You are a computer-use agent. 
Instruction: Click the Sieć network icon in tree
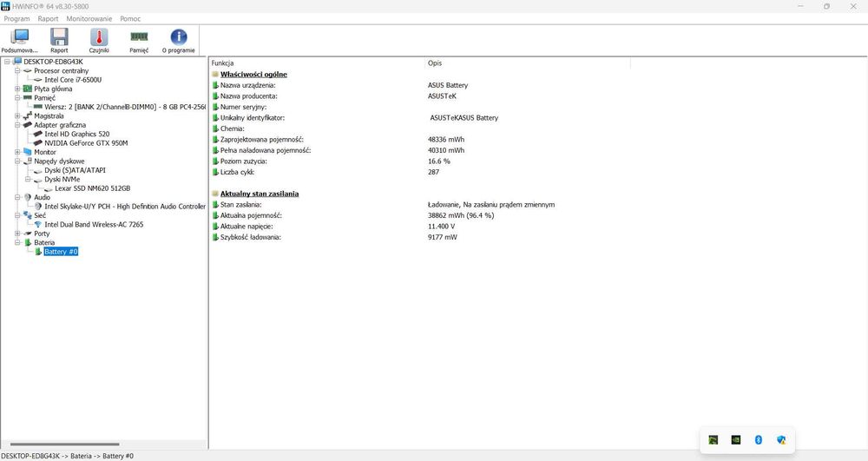(x=28, y=215)
